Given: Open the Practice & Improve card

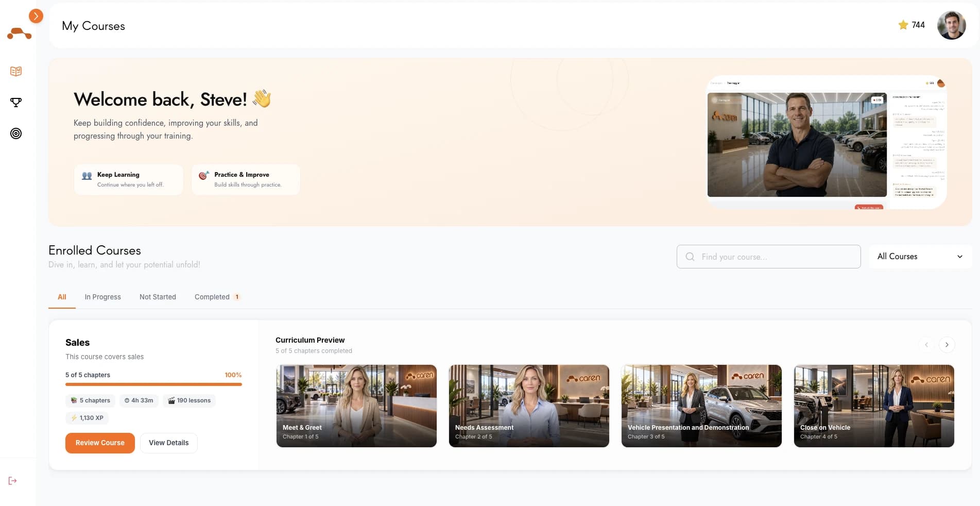Looking at the screenshot, I should [x=246, y=179].
